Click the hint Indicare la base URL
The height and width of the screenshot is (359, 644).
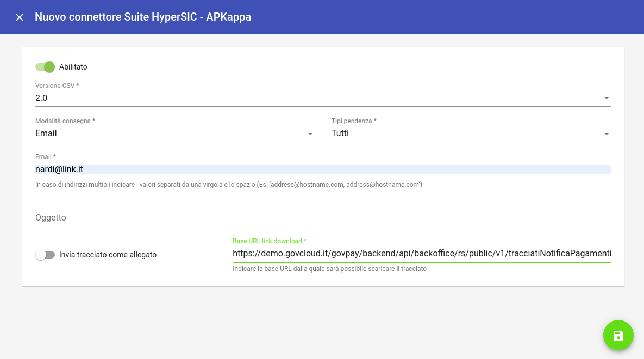[329, 269]
